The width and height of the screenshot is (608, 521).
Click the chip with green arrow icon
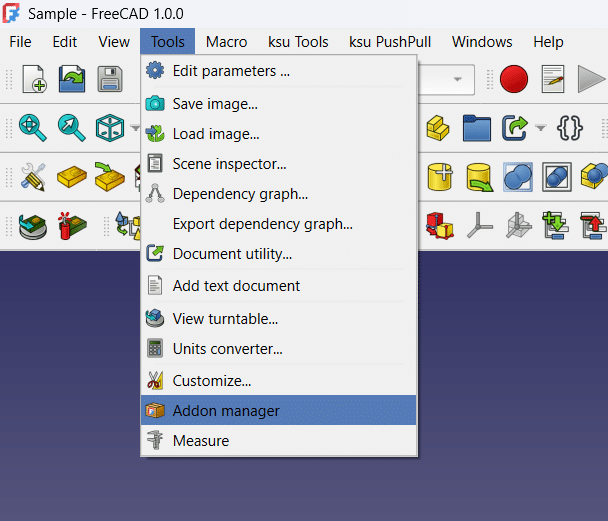(110, 177)
